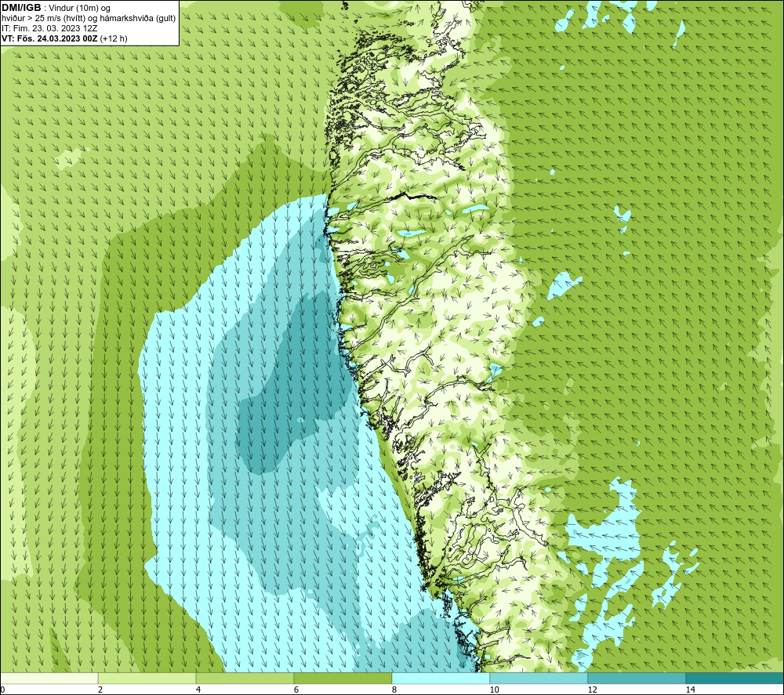
Task: Click the scale label '8'
Action: point(394,690)
